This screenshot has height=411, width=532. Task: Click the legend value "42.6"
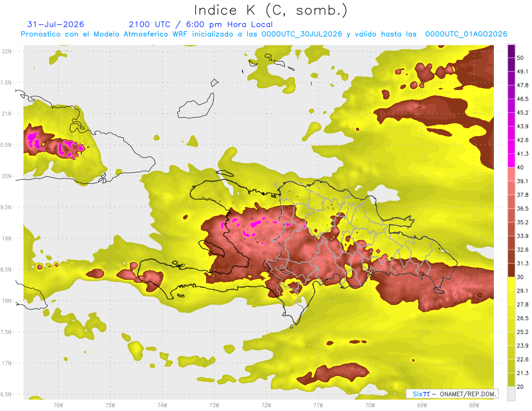[523, 140]
